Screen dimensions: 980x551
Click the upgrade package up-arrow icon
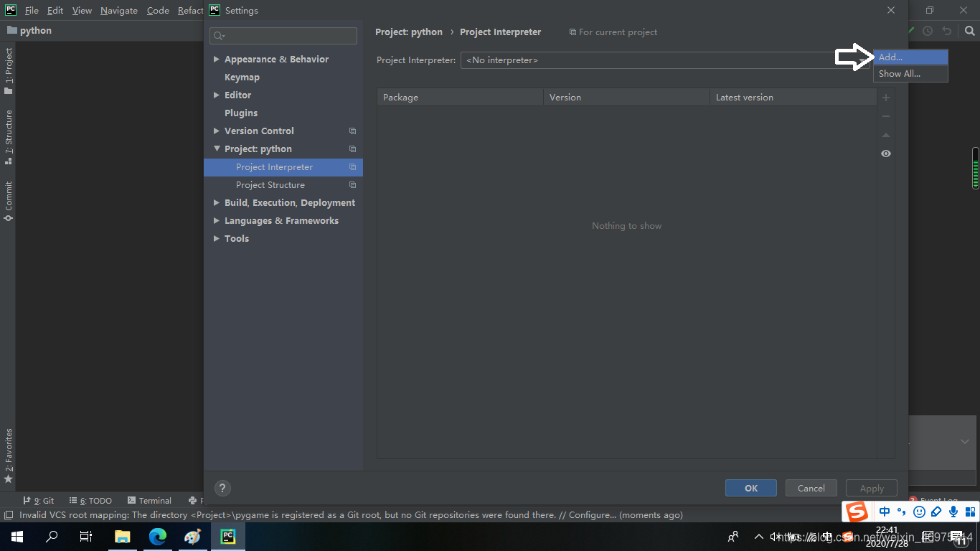point(886,135)
